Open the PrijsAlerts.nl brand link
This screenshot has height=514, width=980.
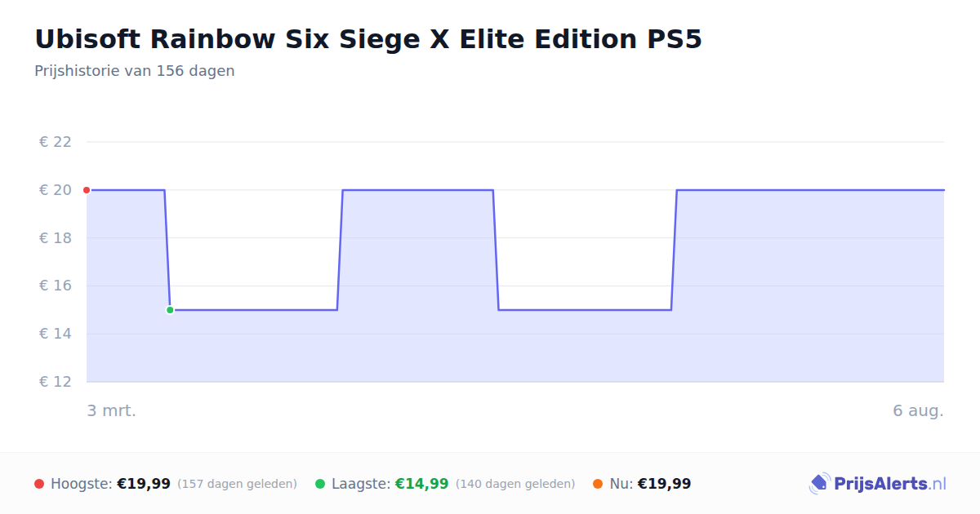[878, 484]
